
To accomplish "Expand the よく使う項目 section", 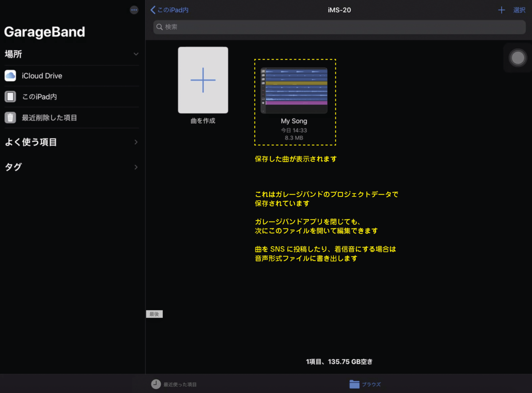I will (71, 142).
